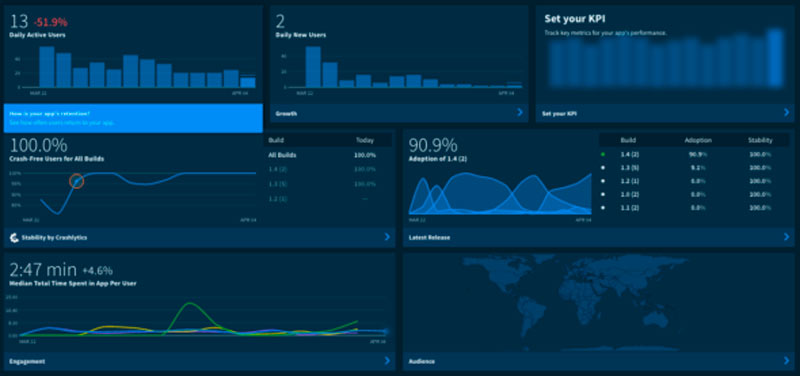The image size is (800, 376).
Task: Click the endpoint marker on engagement line
Action: (386, 332)
